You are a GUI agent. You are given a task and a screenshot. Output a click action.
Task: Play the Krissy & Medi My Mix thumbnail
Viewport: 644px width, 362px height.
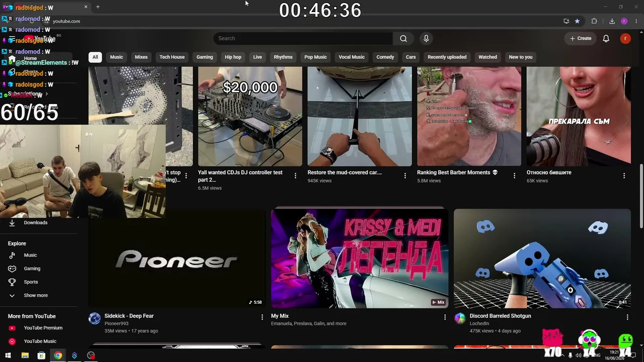point(359,258)
